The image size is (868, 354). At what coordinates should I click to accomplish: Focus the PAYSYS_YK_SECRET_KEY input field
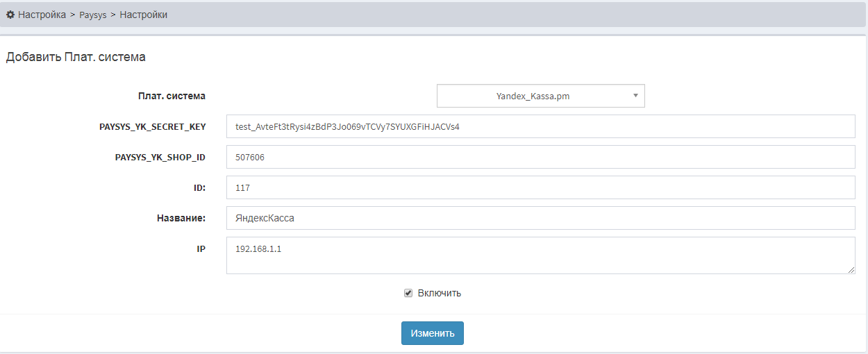click(x=540, y=127)
